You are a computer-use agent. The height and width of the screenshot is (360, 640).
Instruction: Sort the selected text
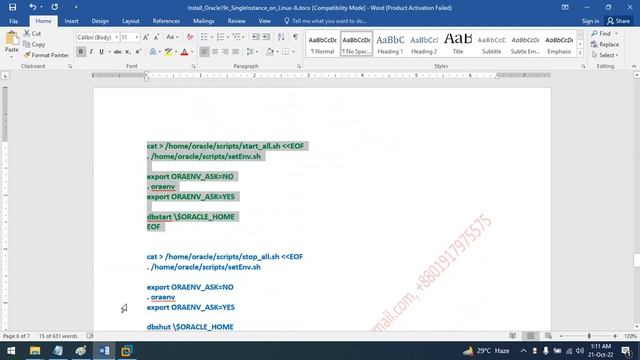coord(281,37)
